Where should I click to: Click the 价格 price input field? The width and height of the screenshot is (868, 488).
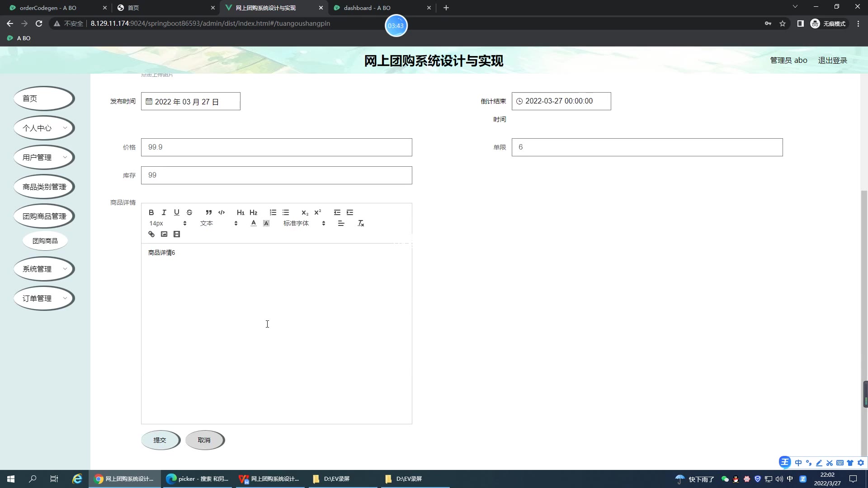click(276, 147)
